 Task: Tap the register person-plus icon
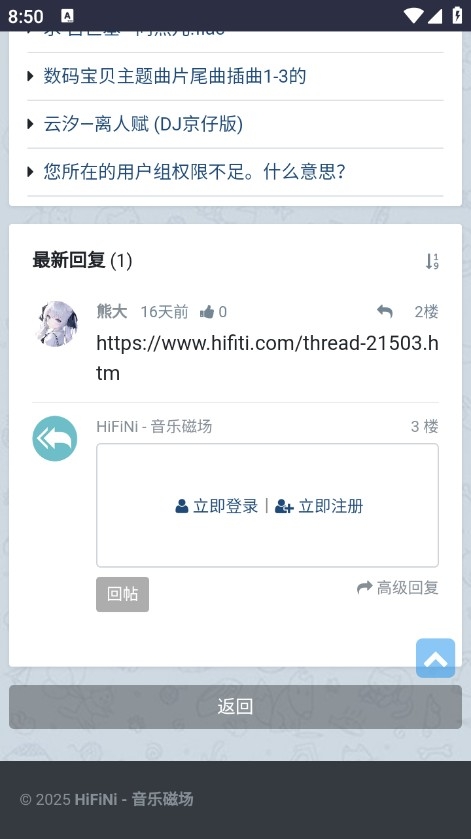click(284, 506)
